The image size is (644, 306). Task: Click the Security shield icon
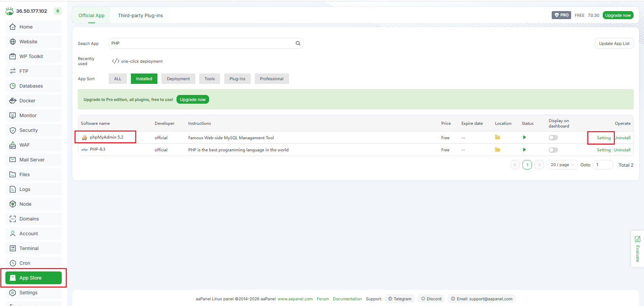click(13, 130)
